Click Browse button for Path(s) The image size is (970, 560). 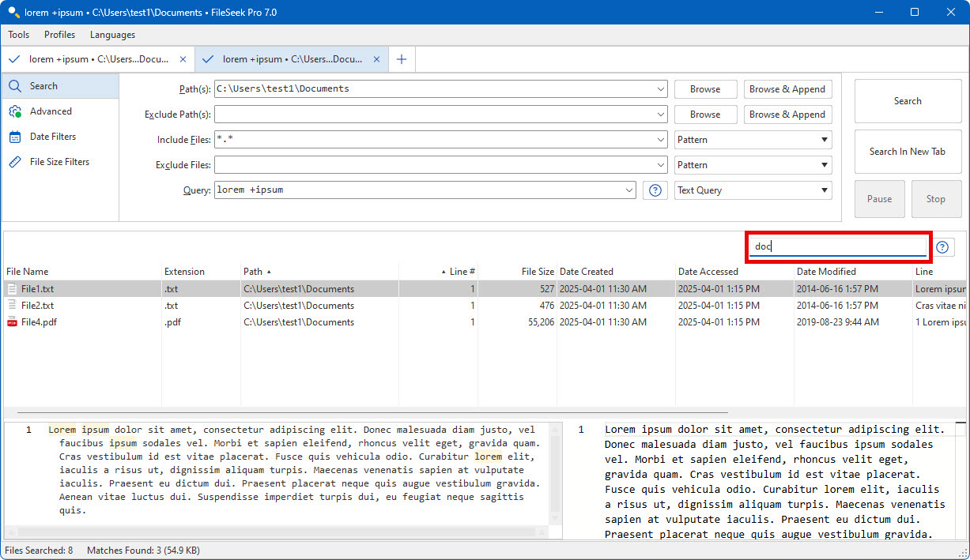click(x=705, y=89)
